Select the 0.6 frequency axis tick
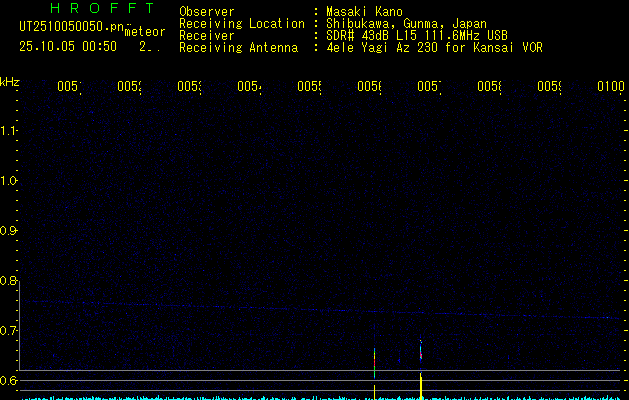629x400 pixels. pos(10,381)
